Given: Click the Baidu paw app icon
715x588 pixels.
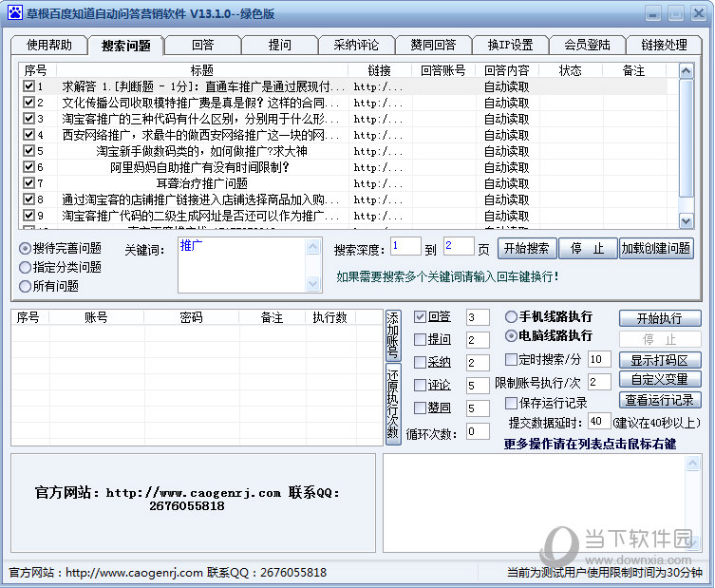Looking at the screenshot, I should click(x=15, y=12).
